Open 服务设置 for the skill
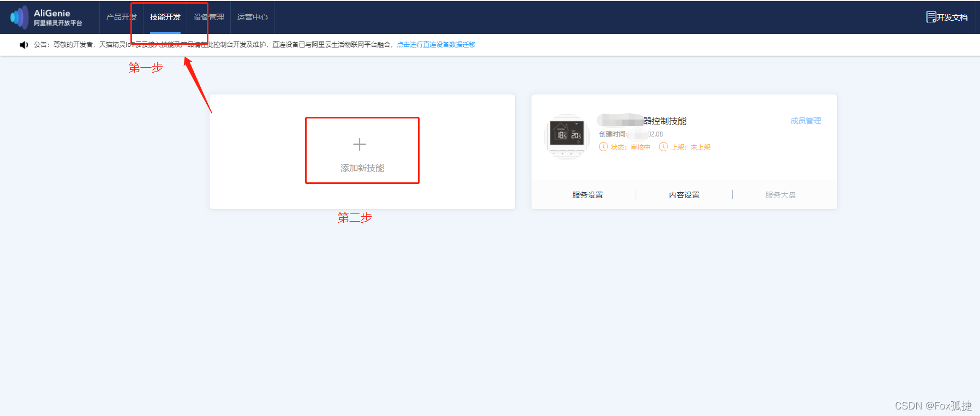This screenshot has width=980, height=416. tap(588, 195)
